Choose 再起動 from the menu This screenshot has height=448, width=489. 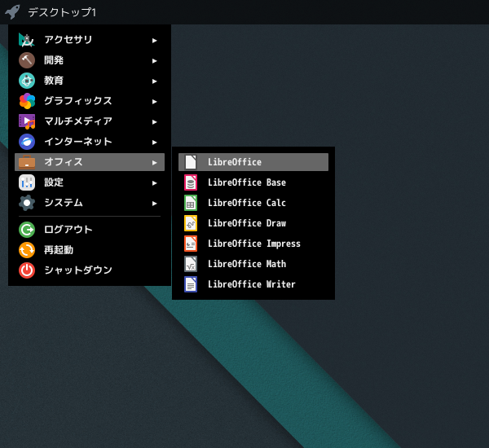tap(90, 250)
